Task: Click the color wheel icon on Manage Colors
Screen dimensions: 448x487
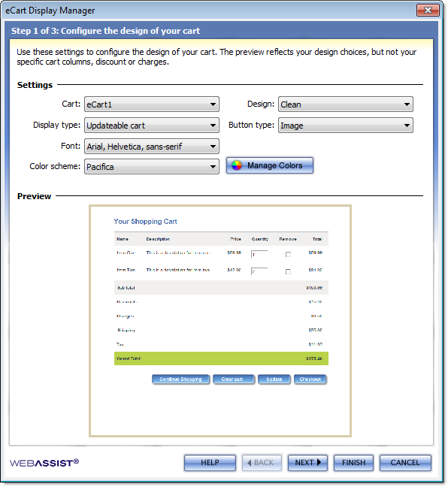Action: point(237,165)
